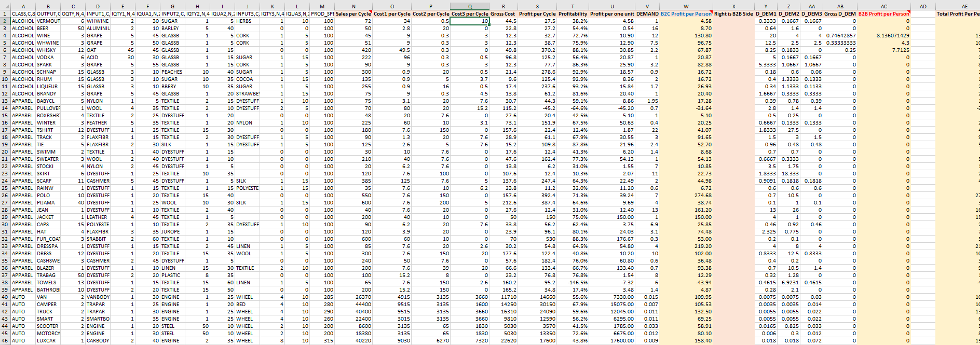Select column header W
Screen dimensions: 980x345
click(x=686, y=6)
